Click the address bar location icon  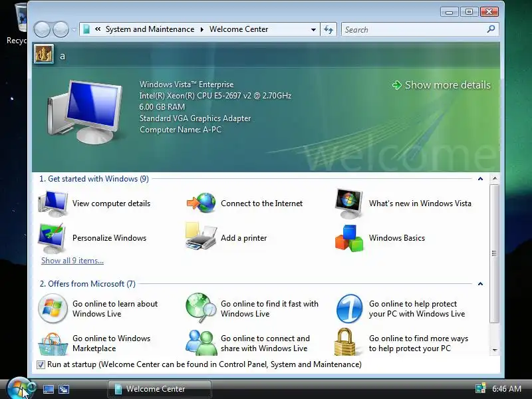coord(86,29)
